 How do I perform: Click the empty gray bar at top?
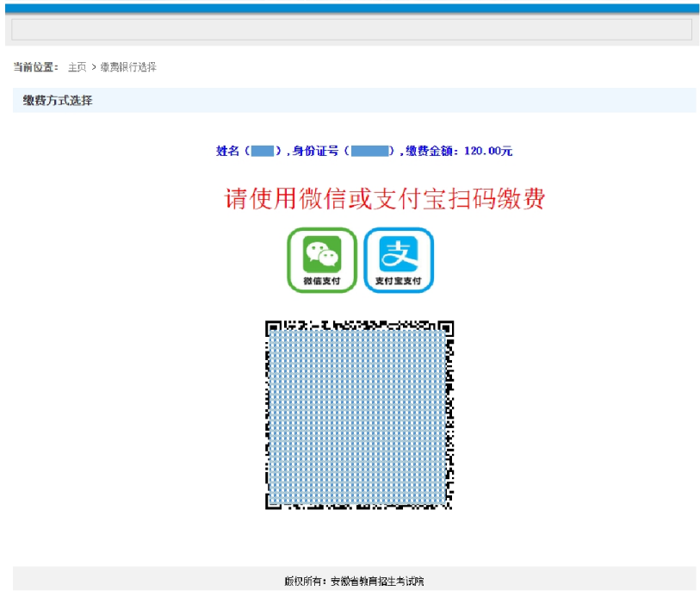point(352,29)
